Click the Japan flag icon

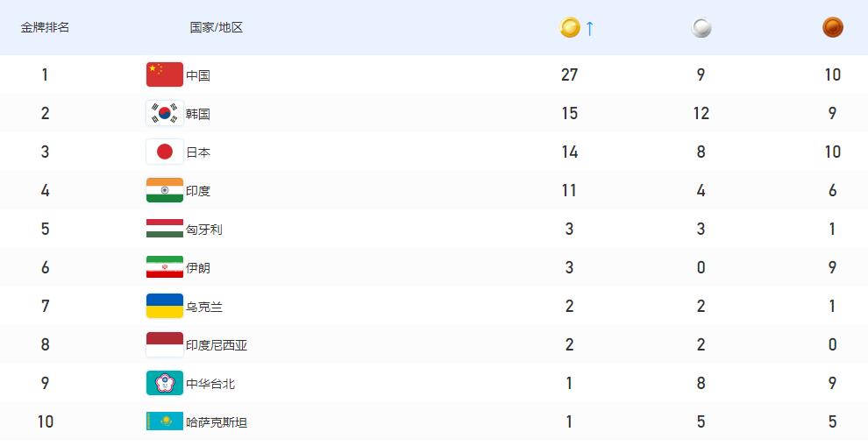click(165, 152)
